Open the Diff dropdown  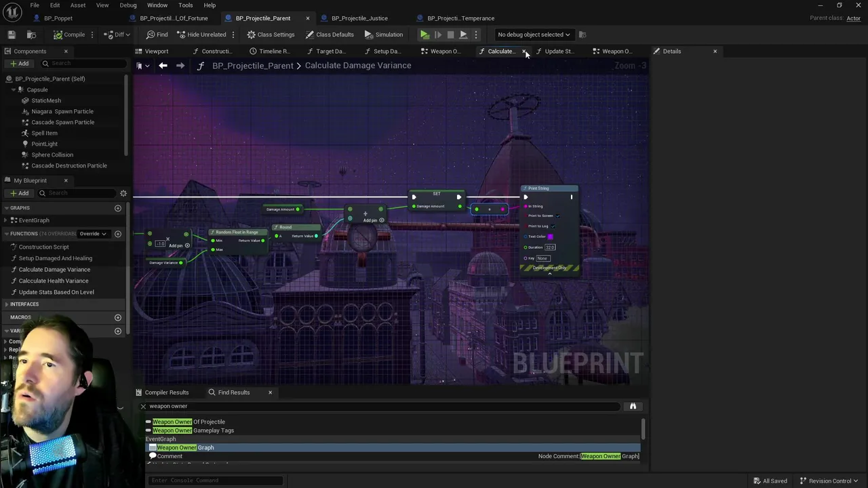click(x=118, y=35)
